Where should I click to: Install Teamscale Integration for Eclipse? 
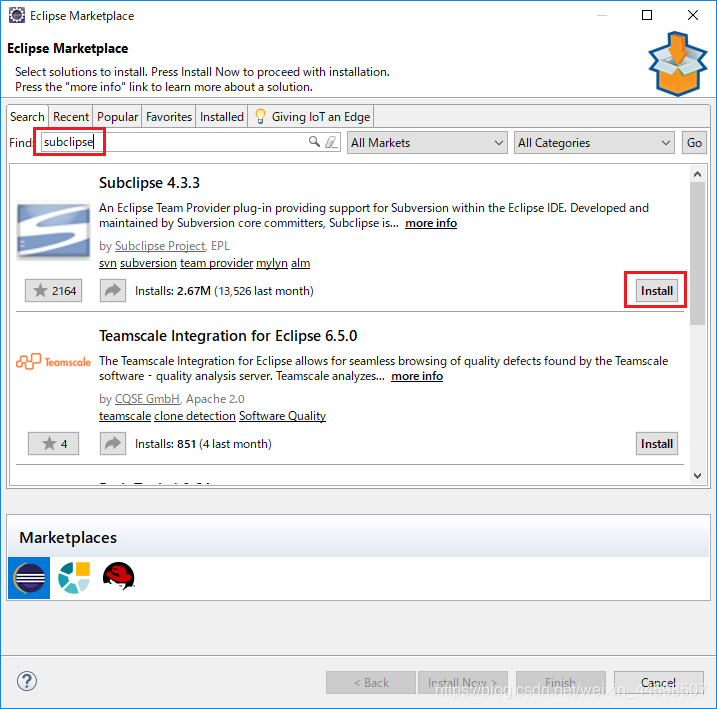[x=657, y=443]
